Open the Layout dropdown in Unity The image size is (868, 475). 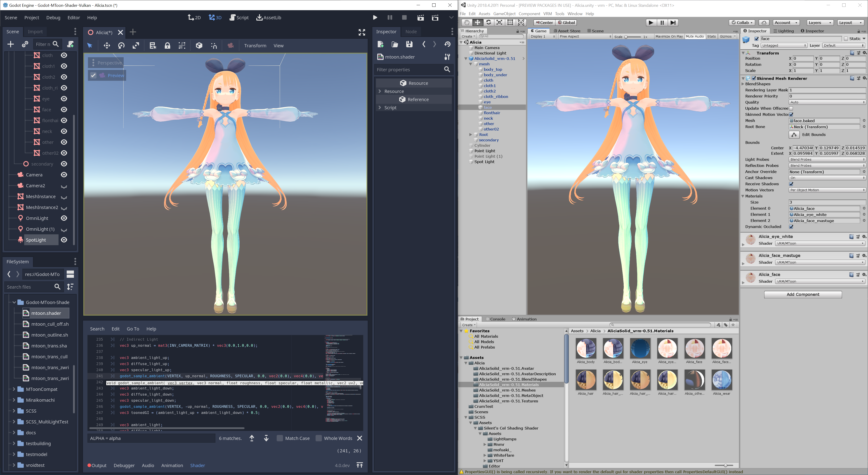click(x=850, y=23)
